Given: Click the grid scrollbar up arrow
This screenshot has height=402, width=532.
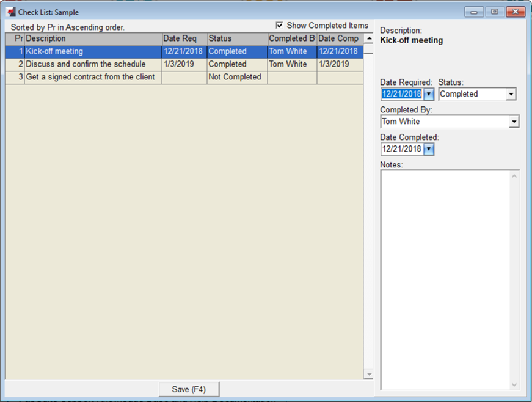Looking at the screenshot, I should (368, 38).
